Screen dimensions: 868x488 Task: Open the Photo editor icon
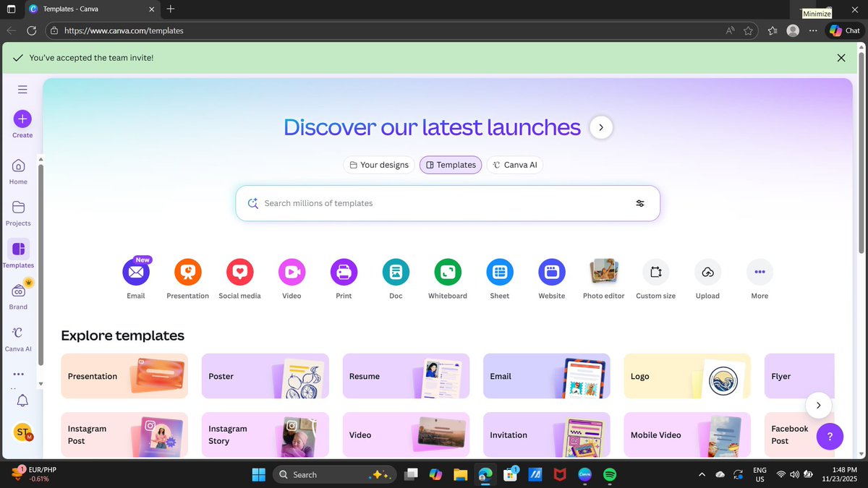(x=603, y=271)
